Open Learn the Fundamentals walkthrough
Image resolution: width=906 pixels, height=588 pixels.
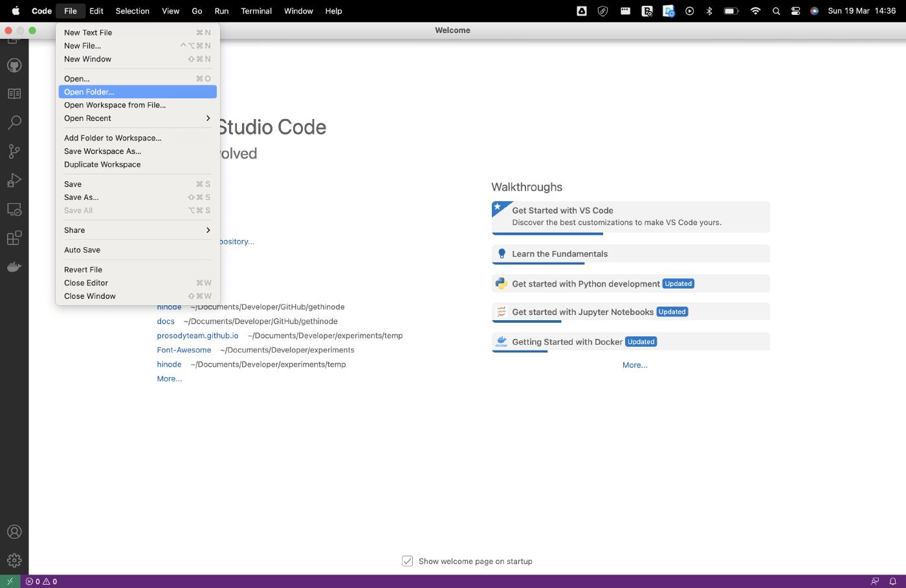coord(630,254)
